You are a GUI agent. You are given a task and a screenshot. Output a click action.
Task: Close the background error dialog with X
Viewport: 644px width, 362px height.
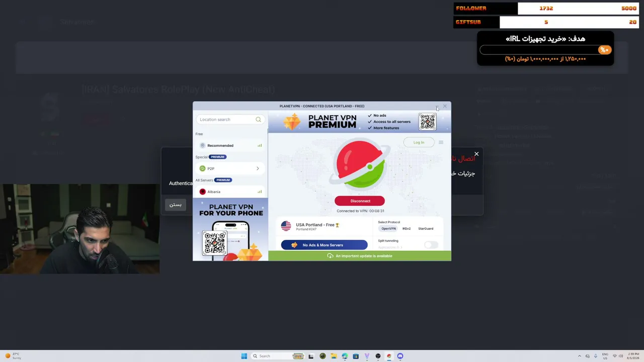(476, 154)
